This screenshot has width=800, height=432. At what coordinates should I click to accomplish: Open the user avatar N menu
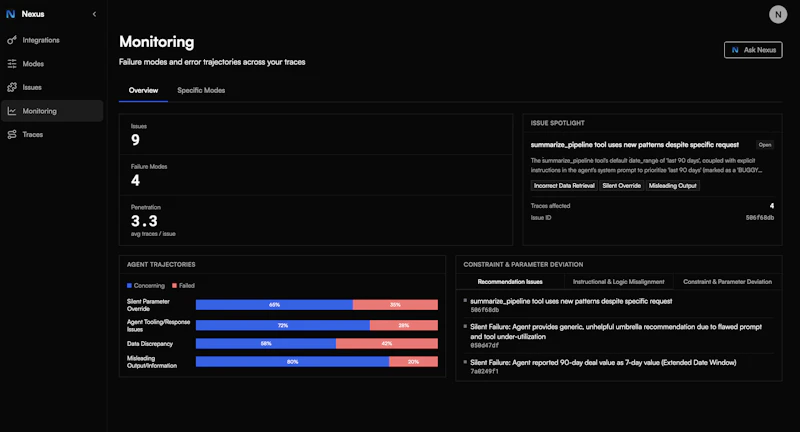[x=778, y=14]
